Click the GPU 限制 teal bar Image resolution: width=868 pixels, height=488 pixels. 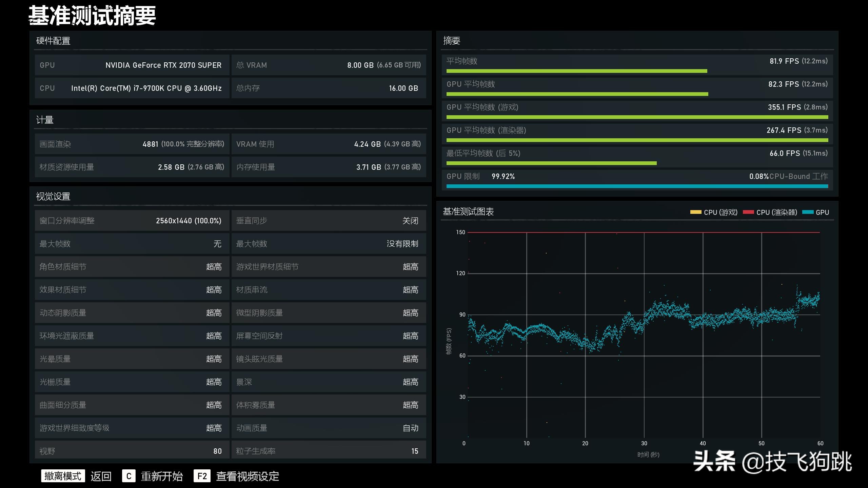point(637,186)
